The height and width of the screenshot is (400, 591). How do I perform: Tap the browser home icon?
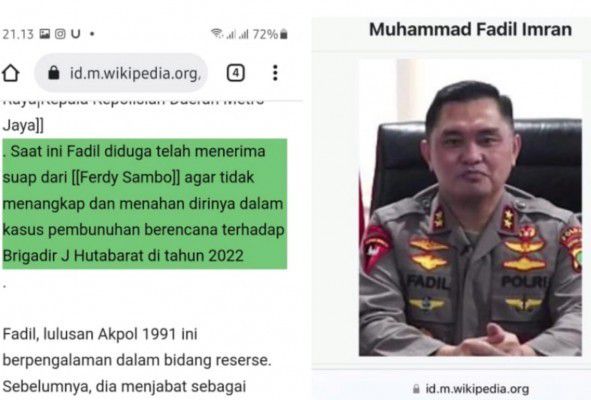click(11, 73)
